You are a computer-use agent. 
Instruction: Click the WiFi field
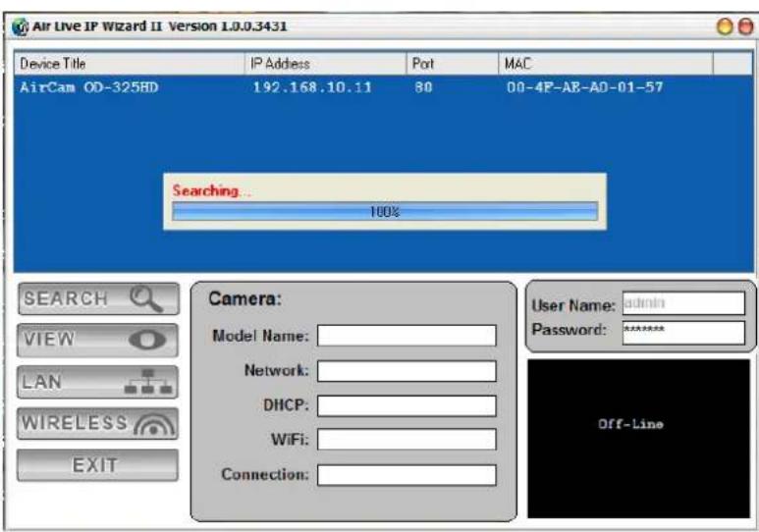[x=407, y=440]
